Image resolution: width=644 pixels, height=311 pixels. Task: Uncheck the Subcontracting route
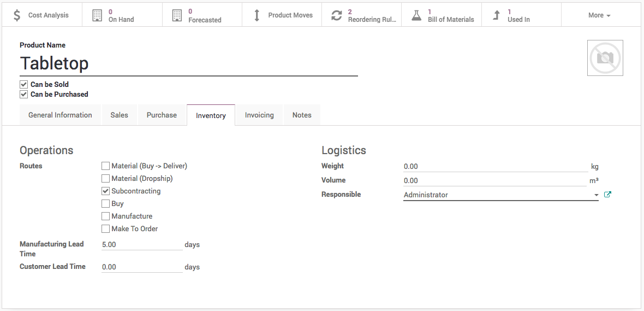click(106, 191)
